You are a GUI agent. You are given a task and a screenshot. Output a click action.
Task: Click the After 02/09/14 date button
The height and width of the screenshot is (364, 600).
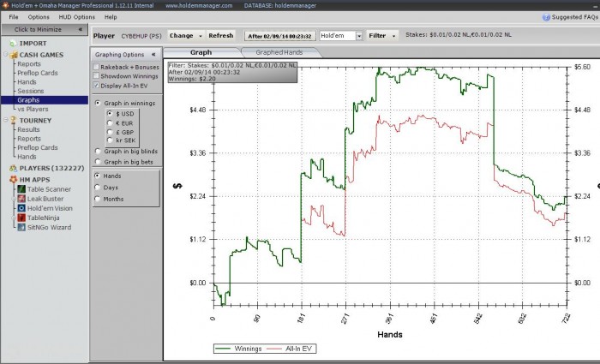point(280,36)
